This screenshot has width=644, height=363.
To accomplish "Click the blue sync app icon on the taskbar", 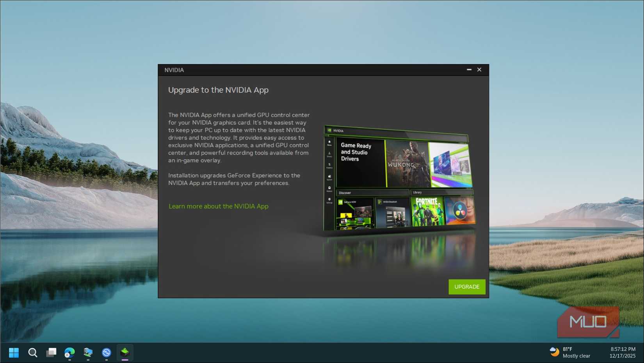I will 106,352.
